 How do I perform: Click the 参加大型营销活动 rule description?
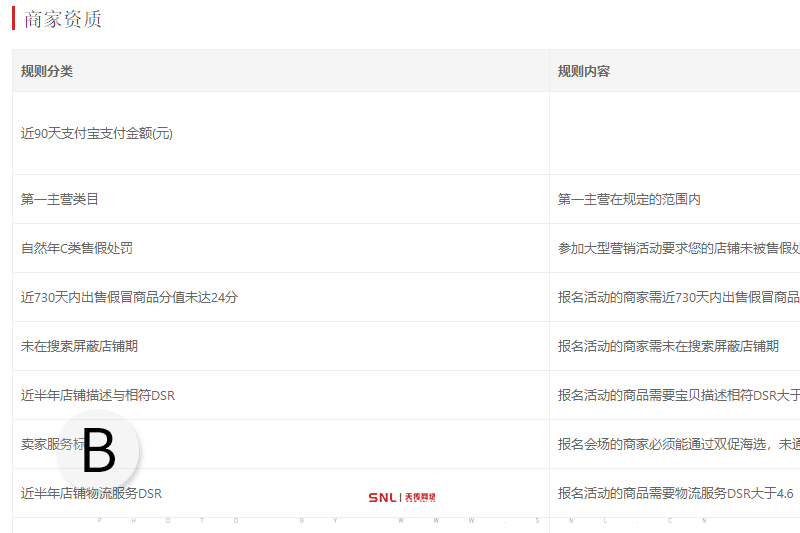click(678, 248)
